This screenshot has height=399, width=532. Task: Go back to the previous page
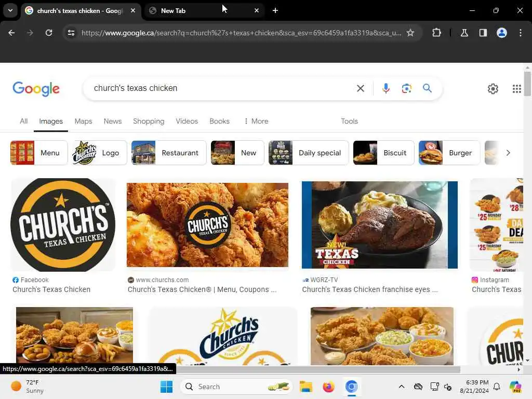(11, 33)
